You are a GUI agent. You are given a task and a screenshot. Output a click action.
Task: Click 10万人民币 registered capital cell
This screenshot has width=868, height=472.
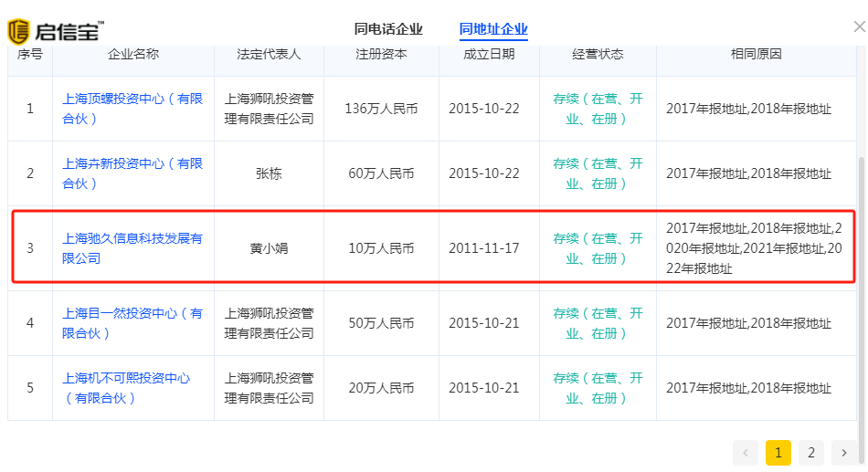[x=381, y=248]
